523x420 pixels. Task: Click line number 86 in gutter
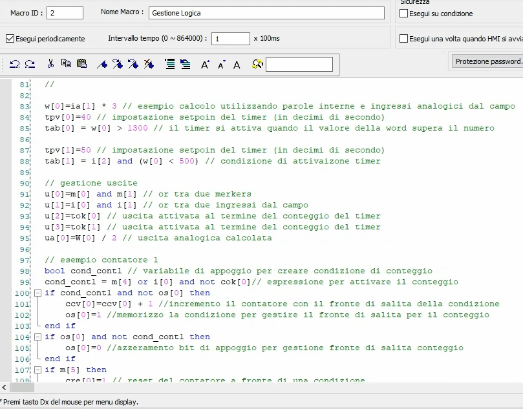[25, 140]
